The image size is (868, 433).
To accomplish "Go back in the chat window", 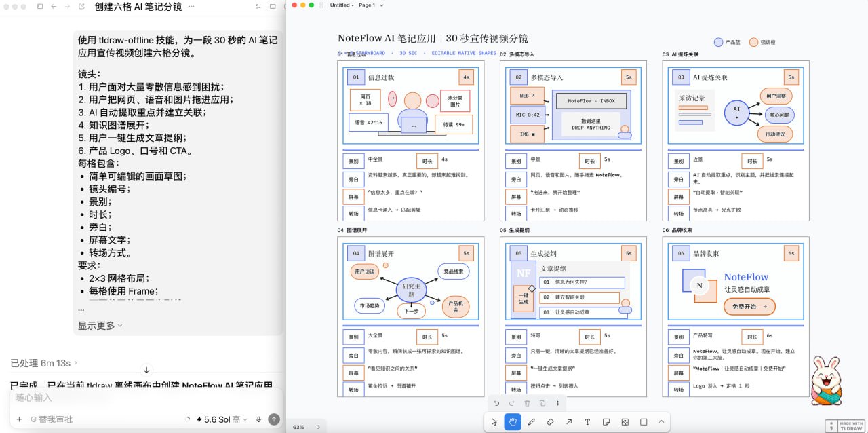I will point(53,6).
